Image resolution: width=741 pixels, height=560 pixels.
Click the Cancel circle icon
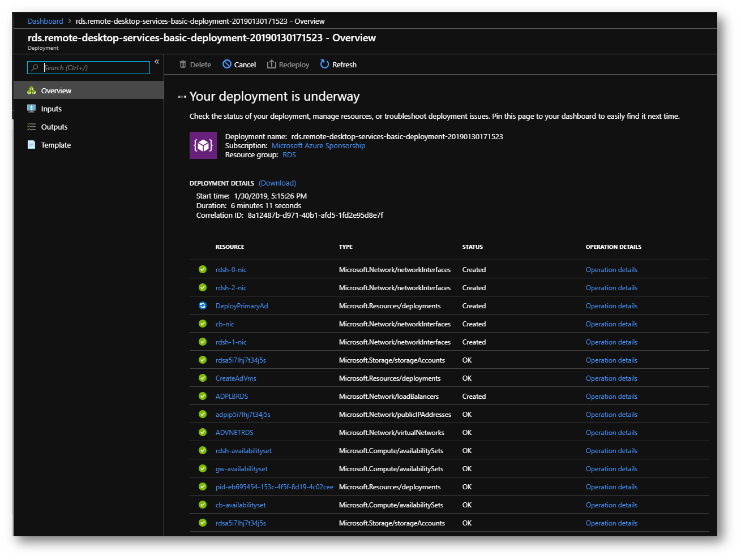coord(227,64)
